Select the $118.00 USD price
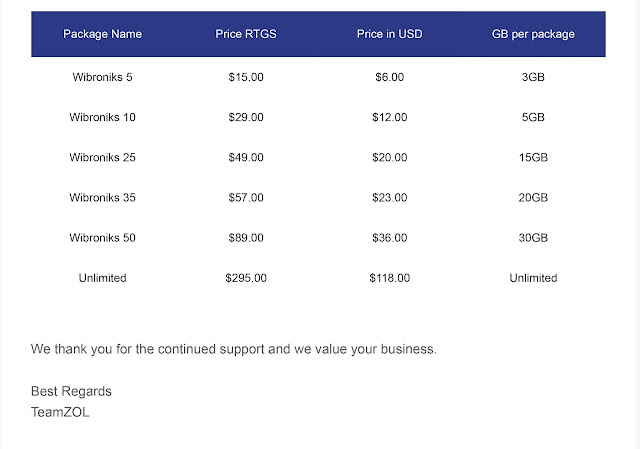This screenshot has width=640, height=449. (389, 278)
